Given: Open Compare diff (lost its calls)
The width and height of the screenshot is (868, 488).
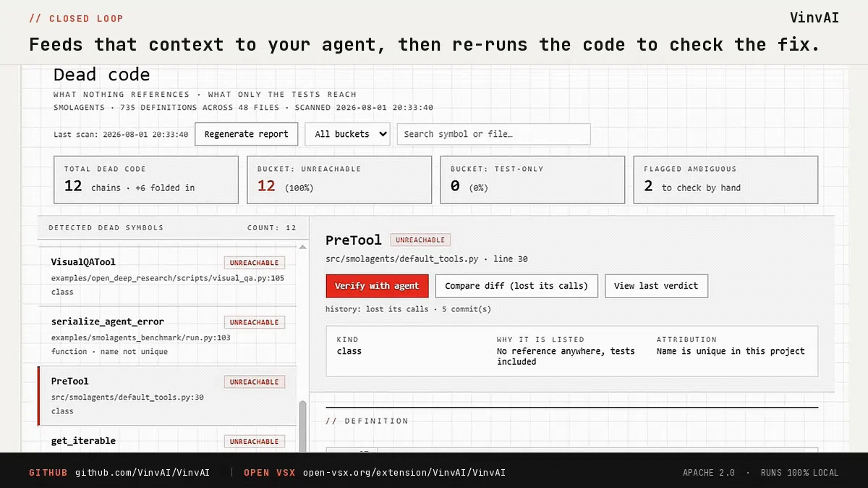Looking at the screenshot, I should click(x=516, y=286).
